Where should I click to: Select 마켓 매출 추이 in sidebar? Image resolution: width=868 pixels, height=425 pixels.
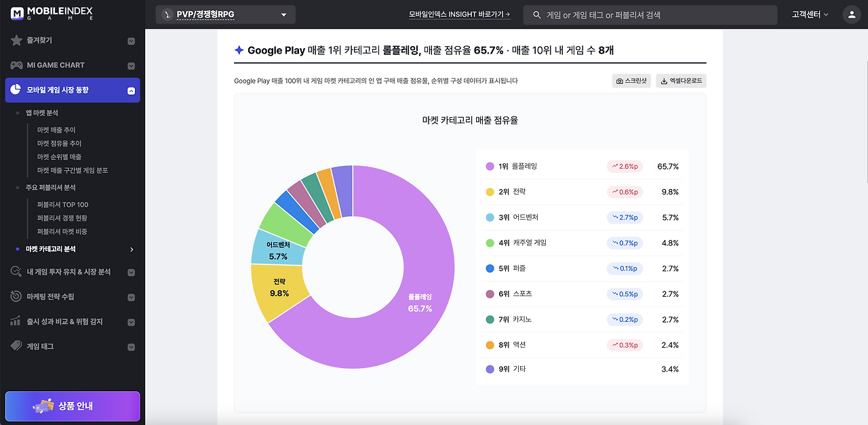tap(56, 129)
